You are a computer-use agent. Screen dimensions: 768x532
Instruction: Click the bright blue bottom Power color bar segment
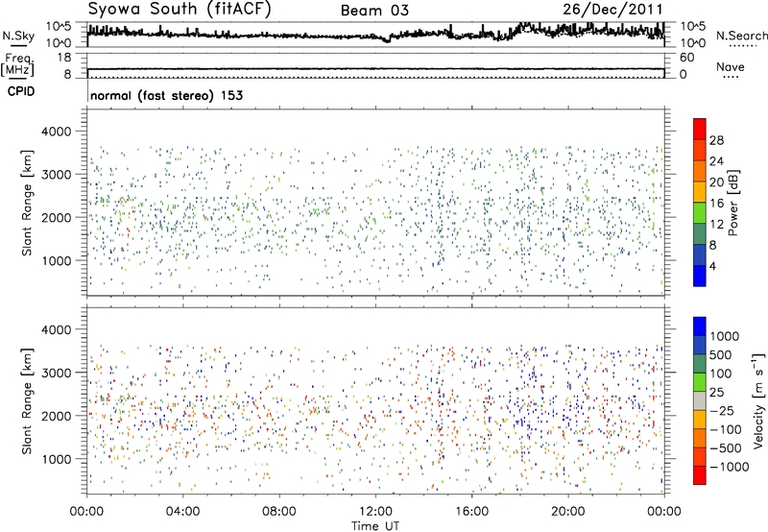point(700,276)
